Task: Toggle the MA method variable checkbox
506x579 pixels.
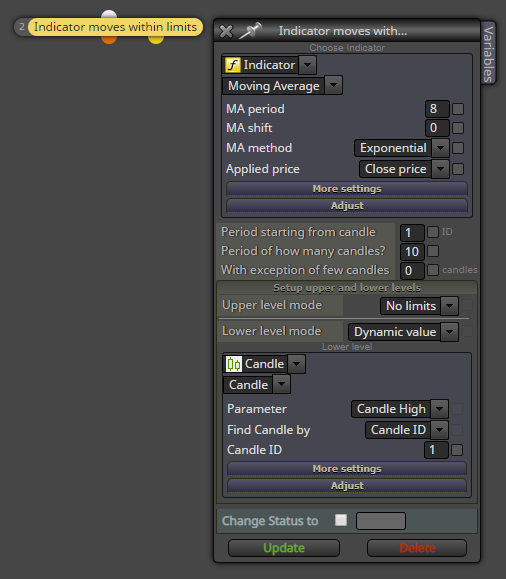Action: [x=458, y=148]
